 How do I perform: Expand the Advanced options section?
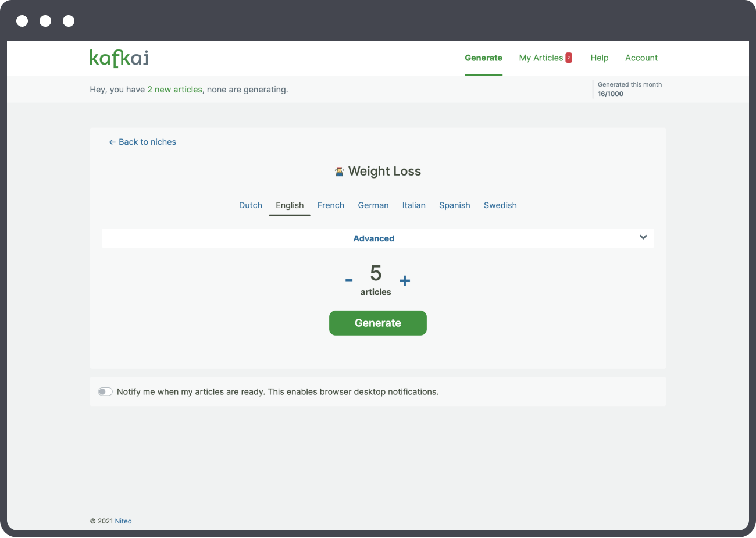point(373,238)
